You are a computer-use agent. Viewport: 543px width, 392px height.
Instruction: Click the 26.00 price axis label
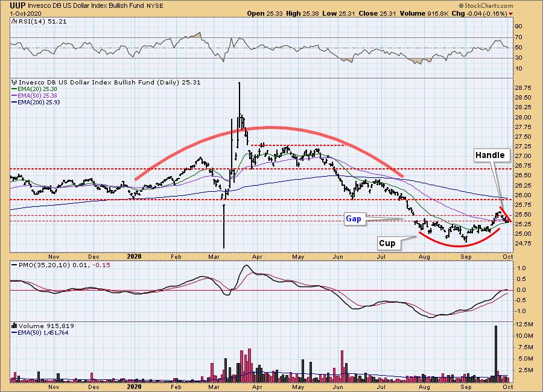tap(523, 195)
